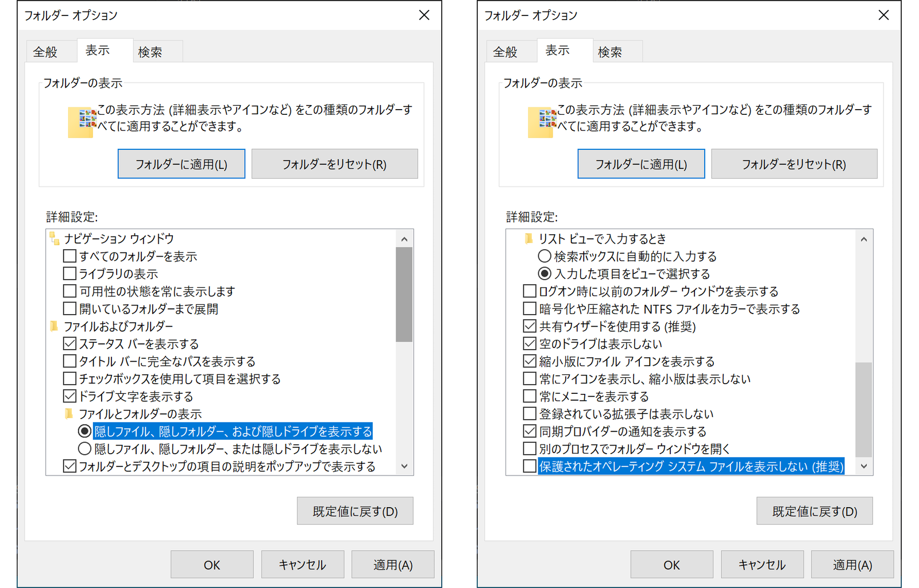Close the left フォルダー オプション dialog
This screenshot has height=588, width=919.
(424, 15)
